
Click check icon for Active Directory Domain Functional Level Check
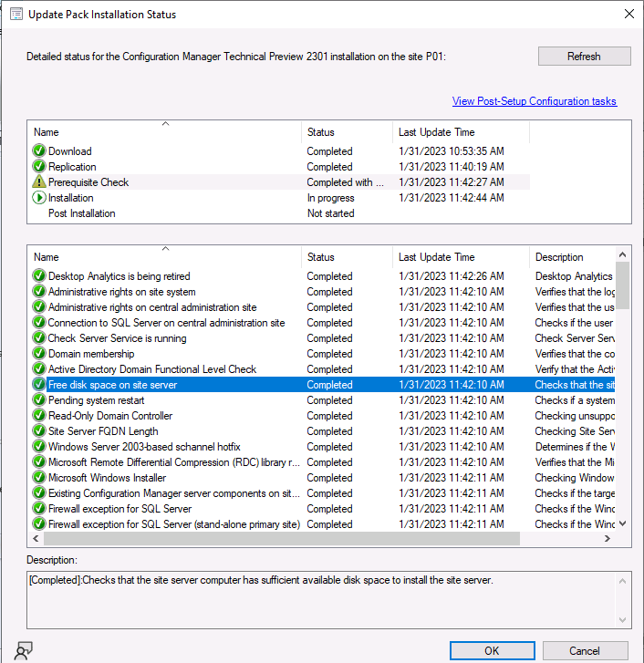pos(39,369)
